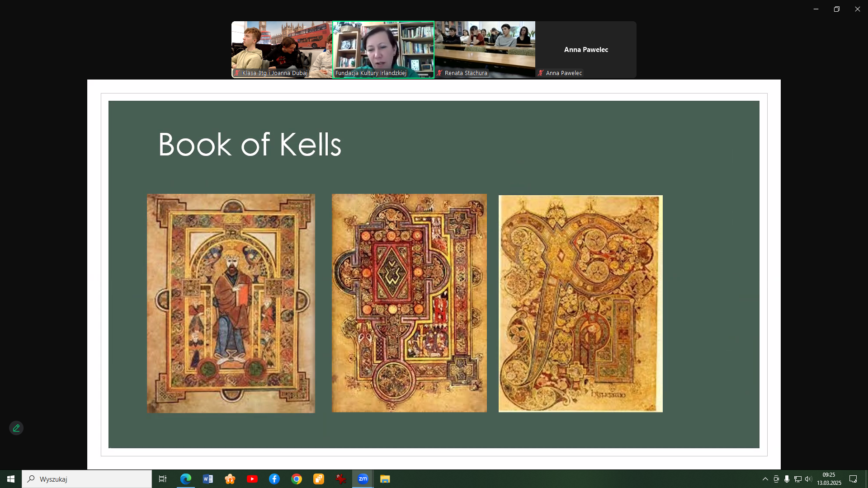Select the Fundacja Kultury Irlandzkiej video tile
The height and width of the screenshot is (488, 868).
383,49
